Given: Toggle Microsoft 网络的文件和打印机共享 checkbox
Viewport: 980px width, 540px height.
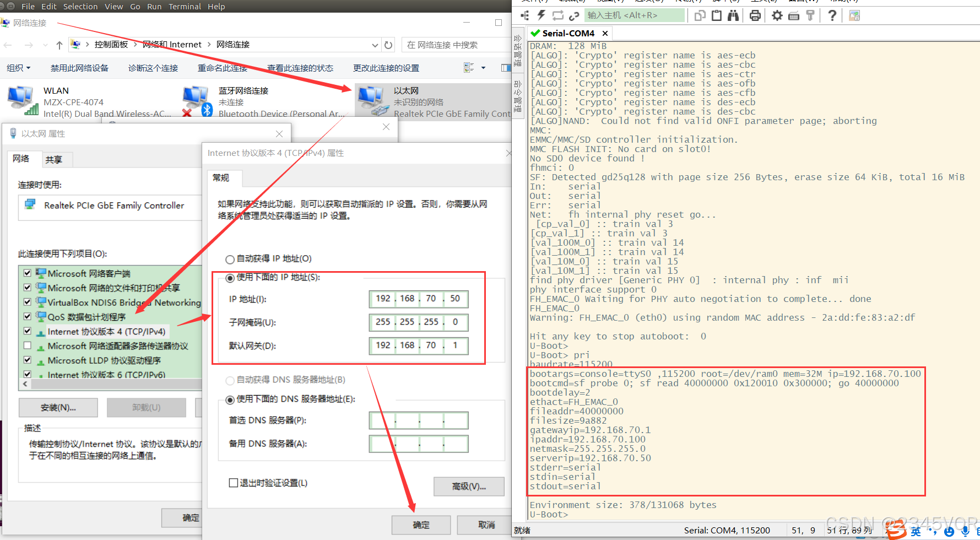Looking at the screenshot, I should click(x=27, y=287).
